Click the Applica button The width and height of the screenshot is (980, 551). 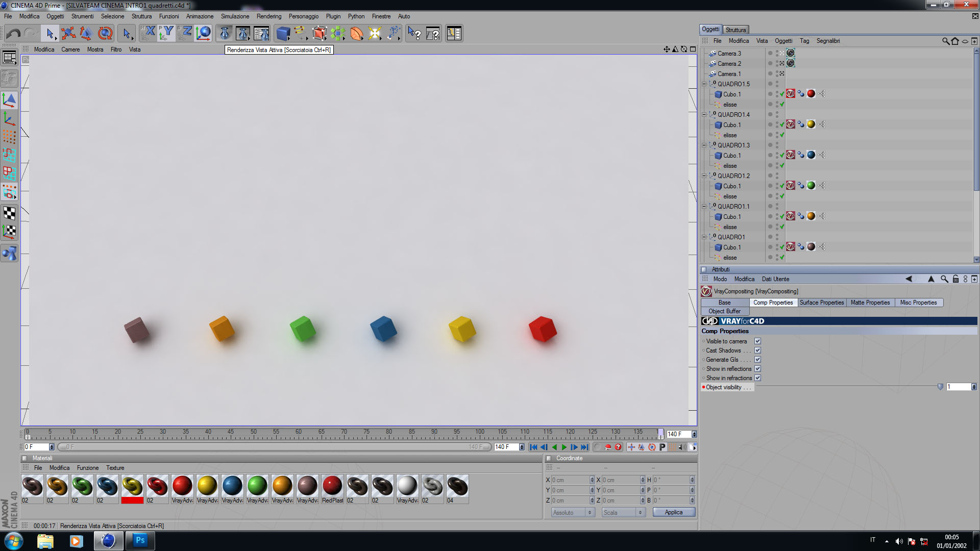[673, 512]
